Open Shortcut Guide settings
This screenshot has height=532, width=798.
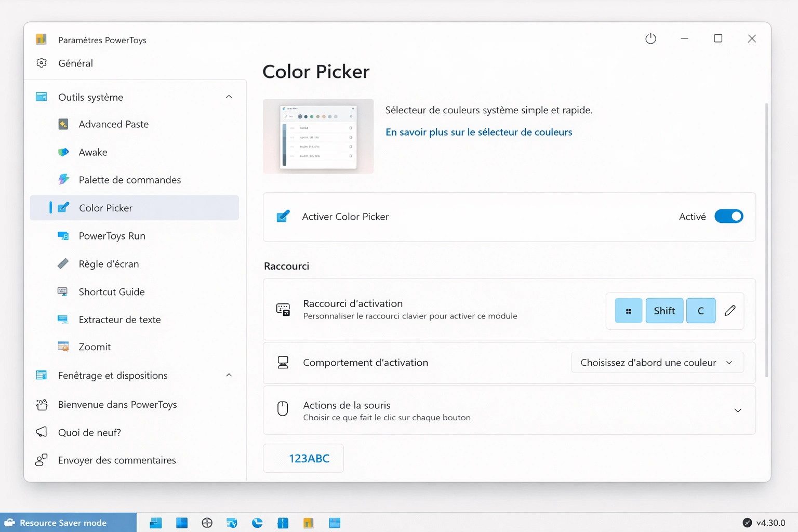point(111,291)
